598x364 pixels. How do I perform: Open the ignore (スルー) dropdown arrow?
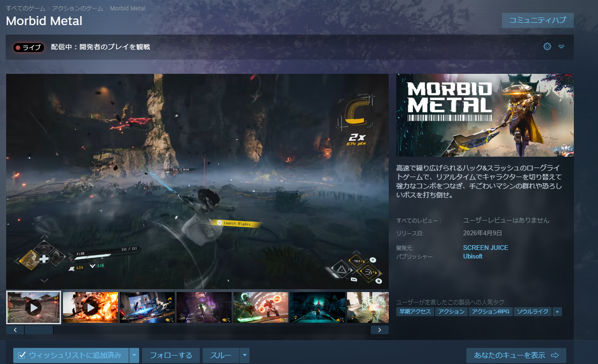pos(244,355)
